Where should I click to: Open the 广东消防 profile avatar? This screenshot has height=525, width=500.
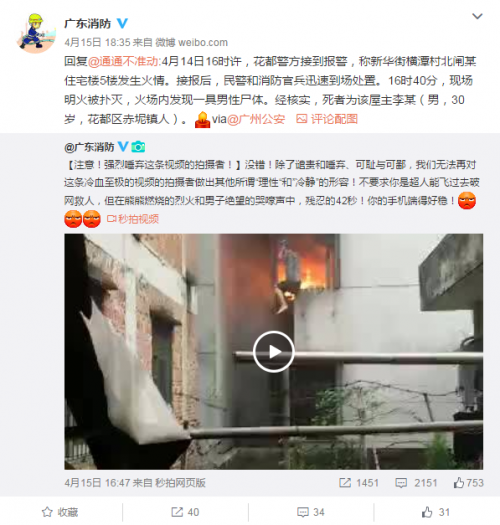click(x=36, y=33)
